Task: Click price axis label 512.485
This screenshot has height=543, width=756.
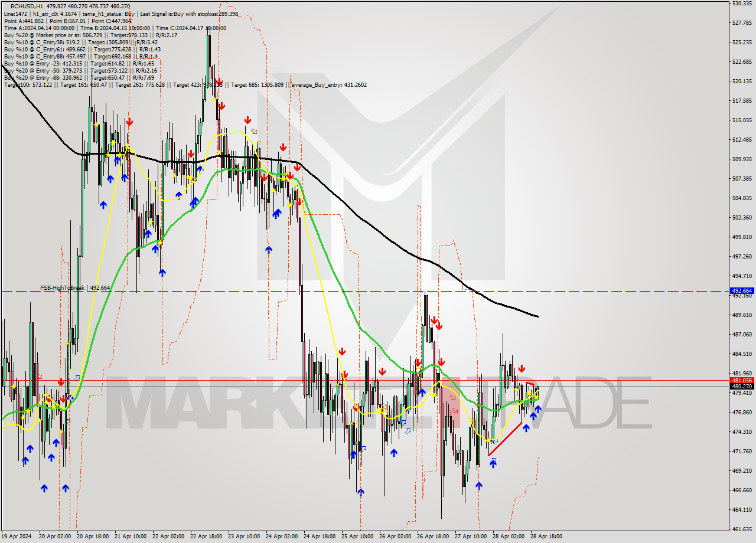Action: click(x=741, y=139)
